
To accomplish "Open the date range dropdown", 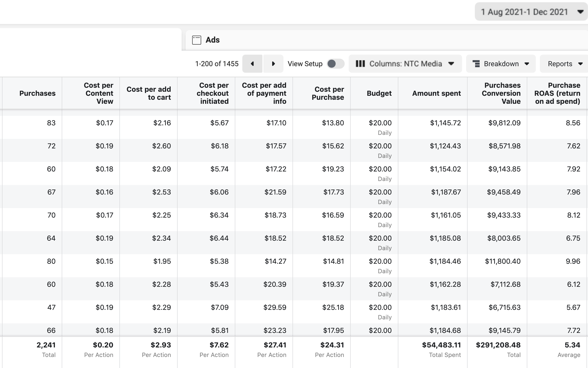I will [x=531, y=12].
